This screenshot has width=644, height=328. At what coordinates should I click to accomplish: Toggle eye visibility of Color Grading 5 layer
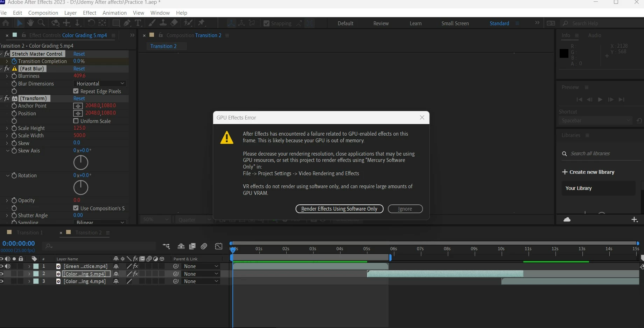2,274
